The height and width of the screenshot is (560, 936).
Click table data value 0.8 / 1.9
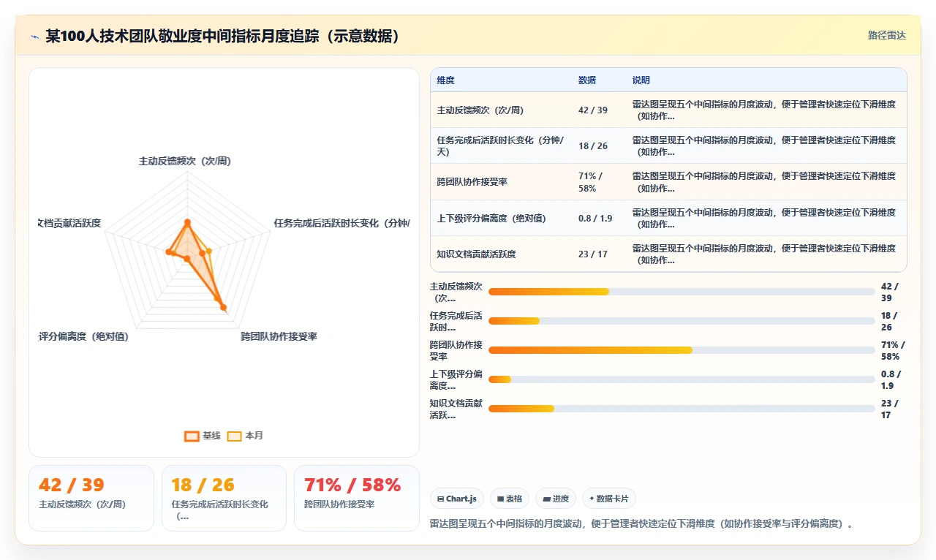(595, 218)
